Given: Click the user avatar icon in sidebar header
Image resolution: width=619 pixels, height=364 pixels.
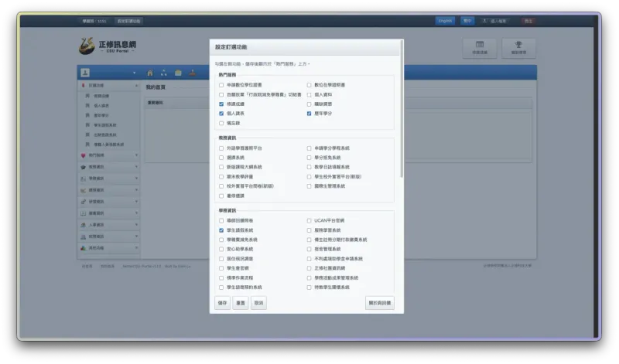Looking at the screenshot, I should pos(85,73).
